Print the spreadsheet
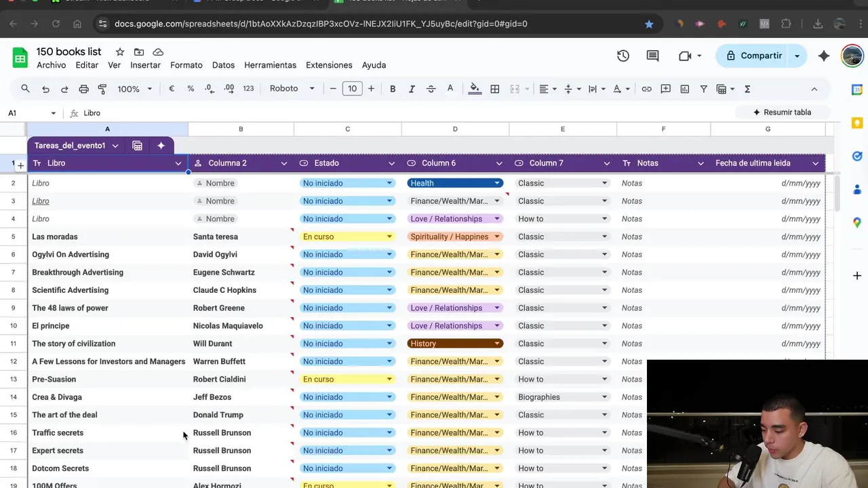 click(83, 89)
